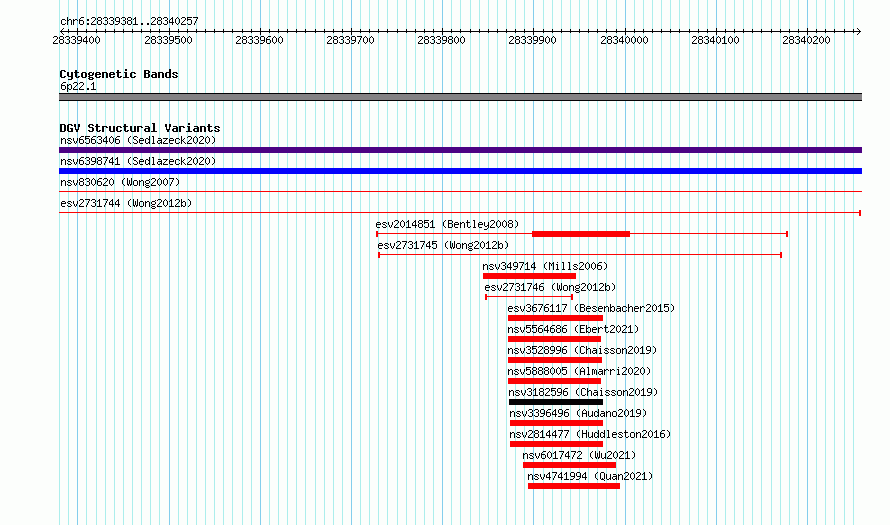The image size is (890, 525).
Task: Select the red bar under nsv349714
Action: (x=529, y=276)
